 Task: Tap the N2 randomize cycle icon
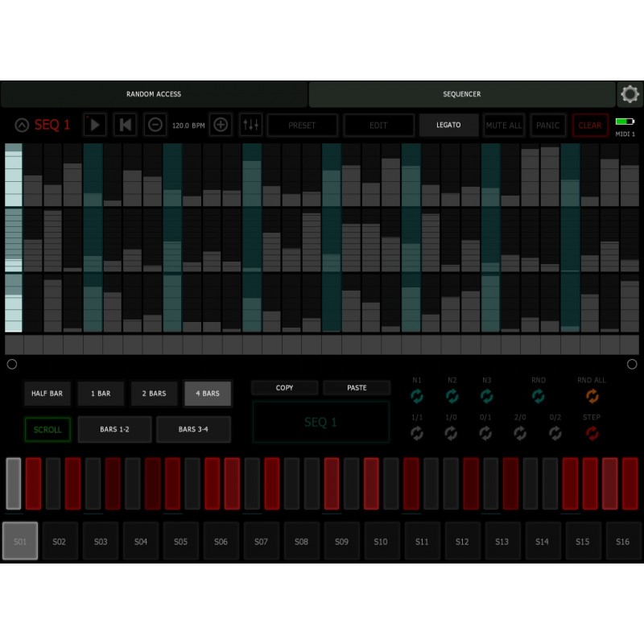(x=452, y=396)
